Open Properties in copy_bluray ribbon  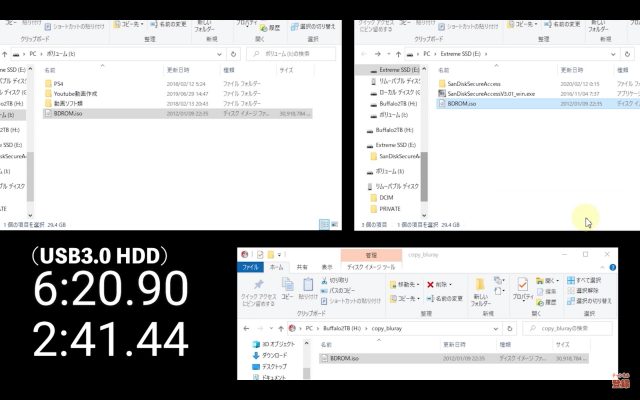click(523, 289)
